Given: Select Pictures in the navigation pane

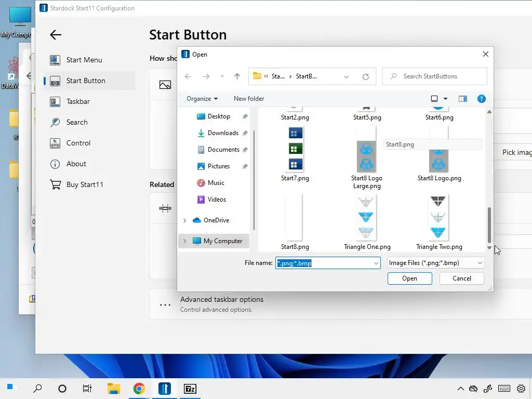Looking at the screenshot, I should (x=219, y=166).
